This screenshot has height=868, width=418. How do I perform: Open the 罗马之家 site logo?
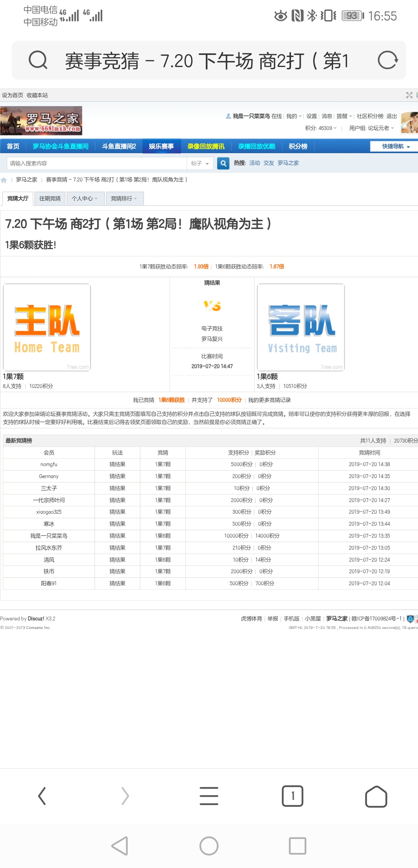[41, 121]
